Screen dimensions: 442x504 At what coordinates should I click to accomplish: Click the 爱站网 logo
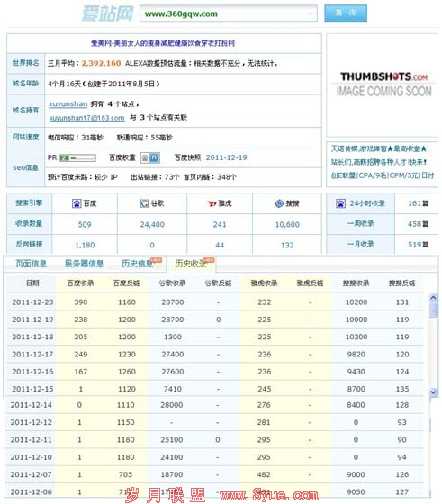(x=107, y=13)
